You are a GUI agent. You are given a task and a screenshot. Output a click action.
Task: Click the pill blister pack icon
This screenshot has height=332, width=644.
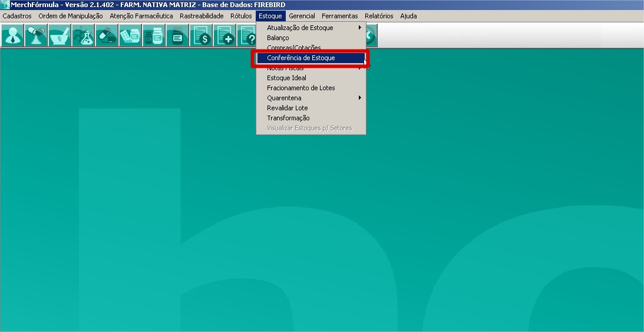point(130,36)
